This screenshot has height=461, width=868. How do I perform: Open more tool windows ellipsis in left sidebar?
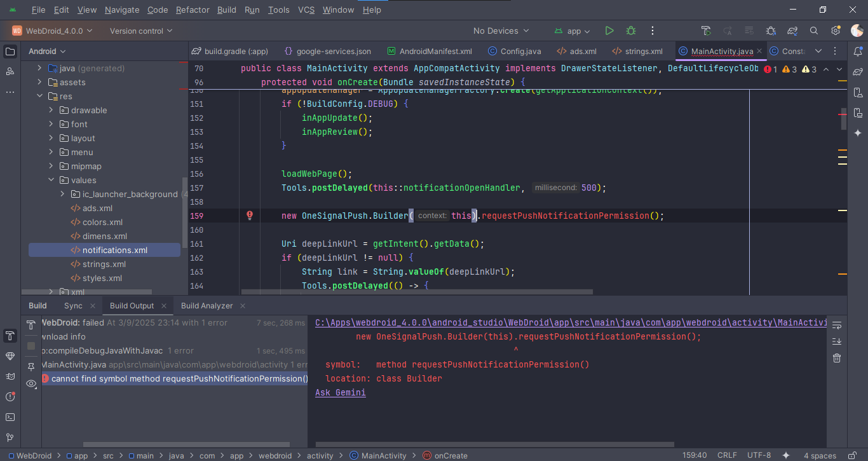point(10,92)
